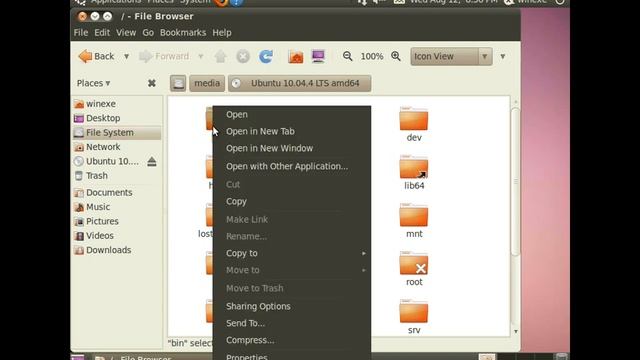
Task: Choose Open with Other Application...
Action: tap(292, 166)
